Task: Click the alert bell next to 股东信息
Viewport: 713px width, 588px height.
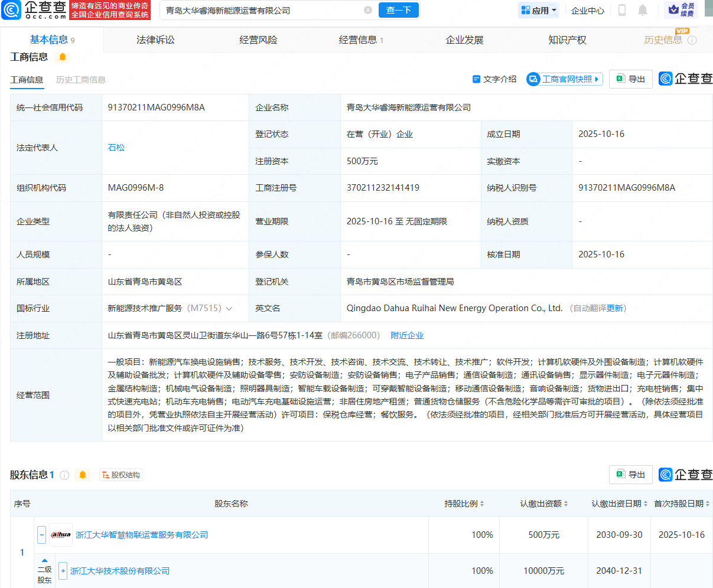Action: click(82, 474)
